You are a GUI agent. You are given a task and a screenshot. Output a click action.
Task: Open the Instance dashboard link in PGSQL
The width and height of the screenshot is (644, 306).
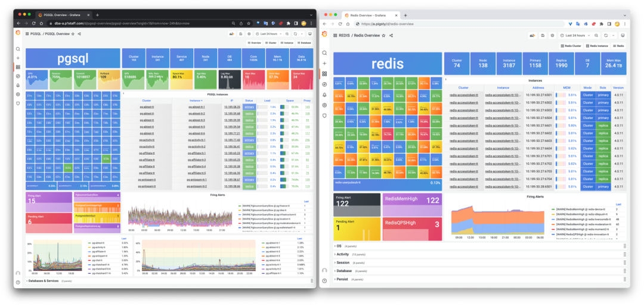click(287, 43)
